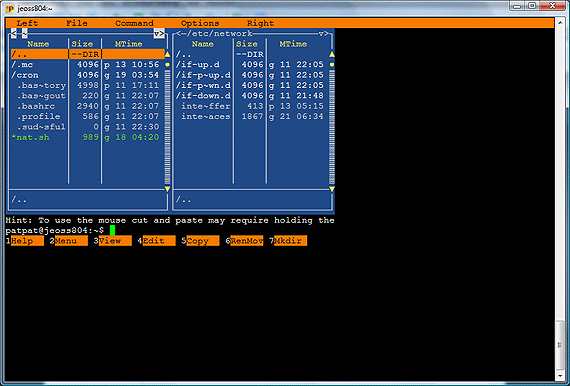Click the terminal window's scrollbar down arrow
Viewport: 570px width, 386px height.
point(560,375)
